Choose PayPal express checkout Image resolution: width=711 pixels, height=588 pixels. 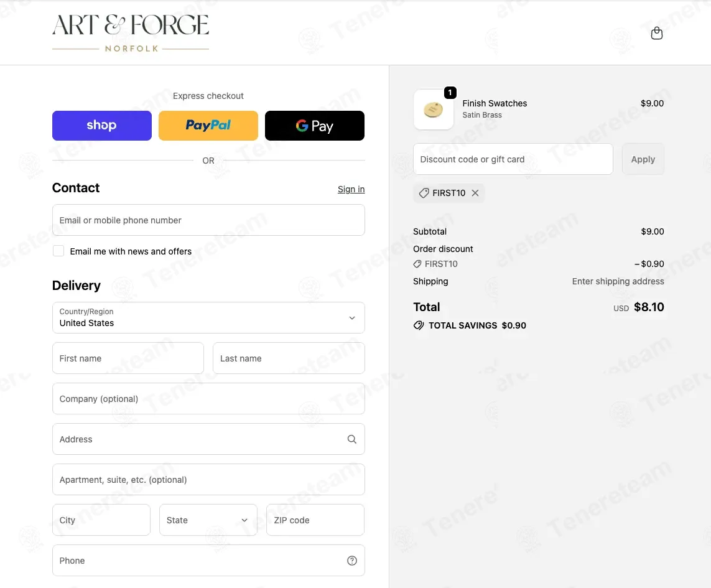click(x=208, y=126)
